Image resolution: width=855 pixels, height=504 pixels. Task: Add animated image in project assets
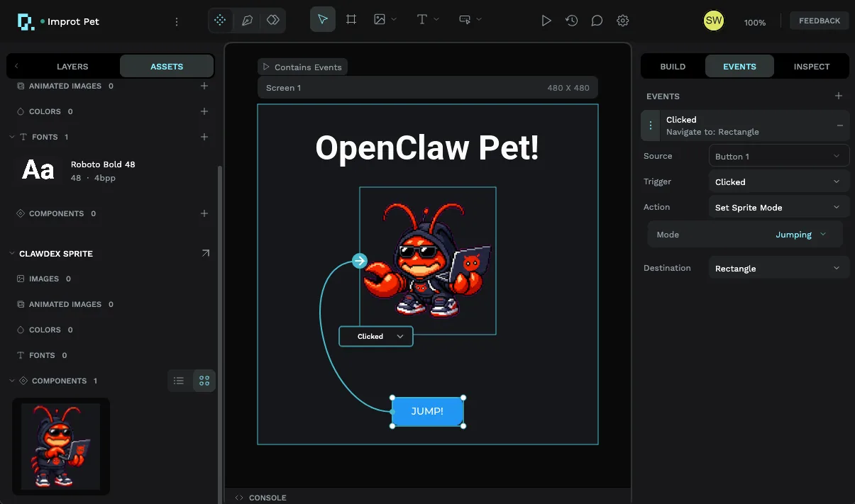(x=204, y=86)
